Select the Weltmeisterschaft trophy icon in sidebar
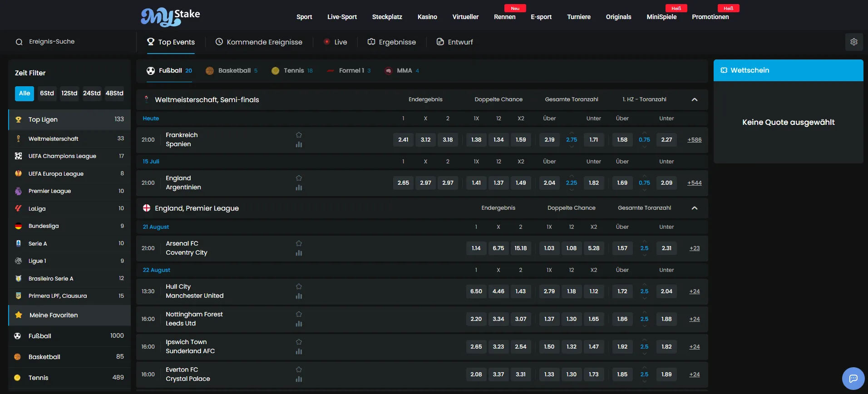The image size is (868, 394). [18, 138]
